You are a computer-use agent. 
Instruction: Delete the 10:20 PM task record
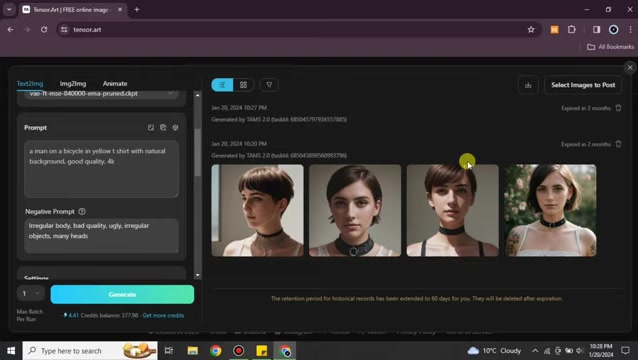(618, 144)
